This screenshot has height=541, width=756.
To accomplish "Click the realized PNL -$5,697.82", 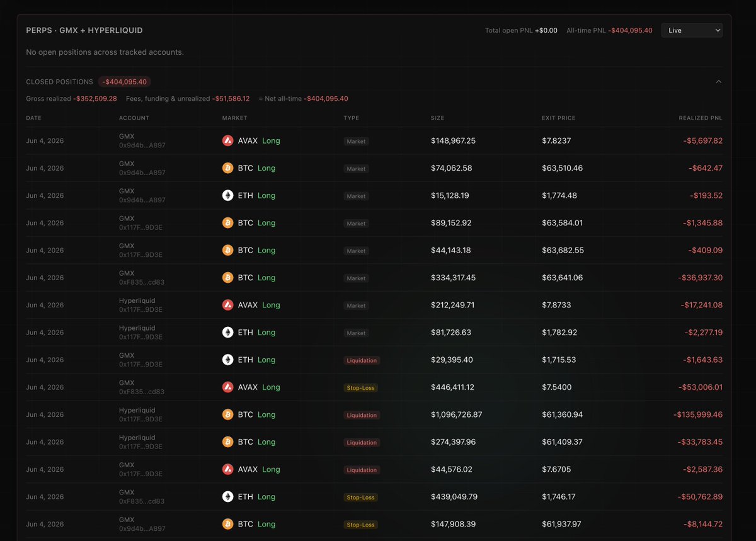I will [x=702, y=141].
